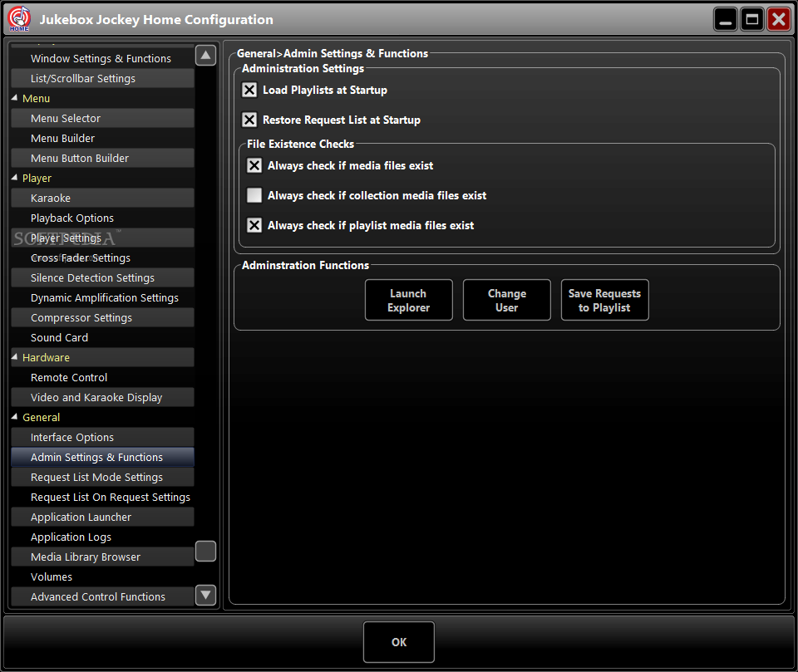Toggle Always check if playlist media files exist

[254, 225]
